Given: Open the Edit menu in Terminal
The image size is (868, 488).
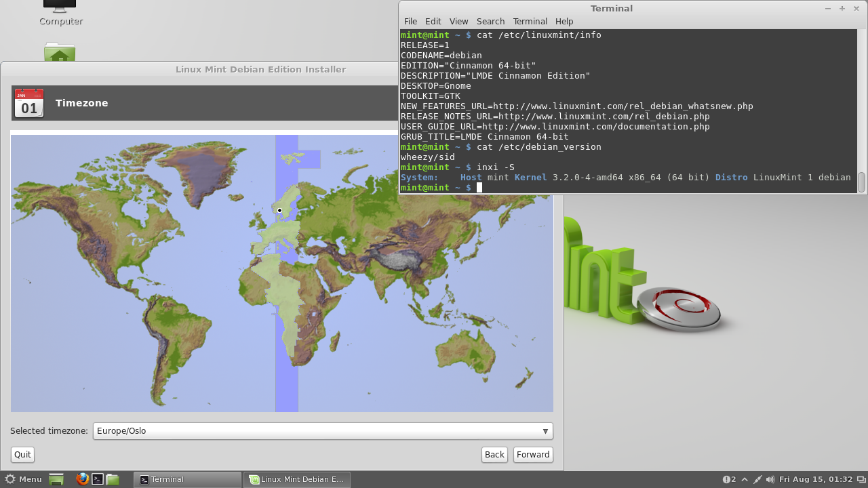Looking at the screenshot, I should 433,21.
